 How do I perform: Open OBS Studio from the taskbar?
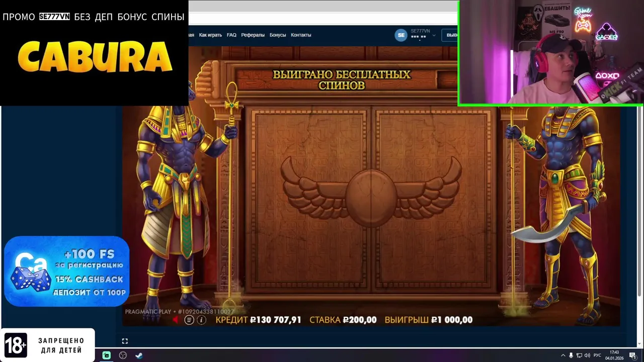[x=123, y=355]
